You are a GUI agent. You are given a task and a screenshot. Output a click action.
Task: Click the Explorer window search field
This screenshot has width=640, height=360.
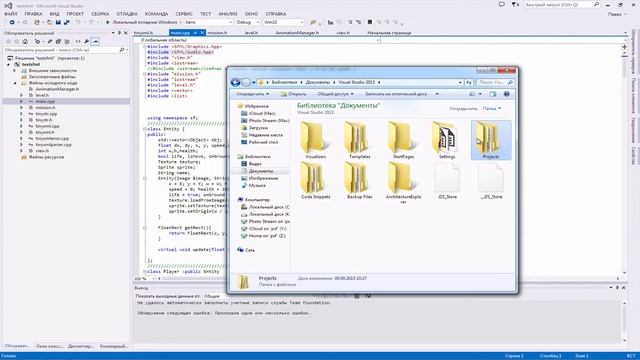point(495,82)
